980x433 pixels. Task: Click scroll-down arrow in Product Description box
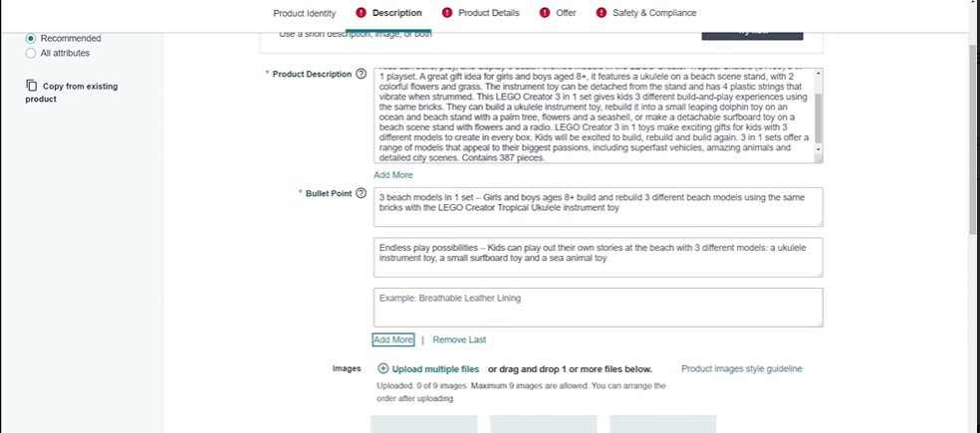[x=818, y=149]
